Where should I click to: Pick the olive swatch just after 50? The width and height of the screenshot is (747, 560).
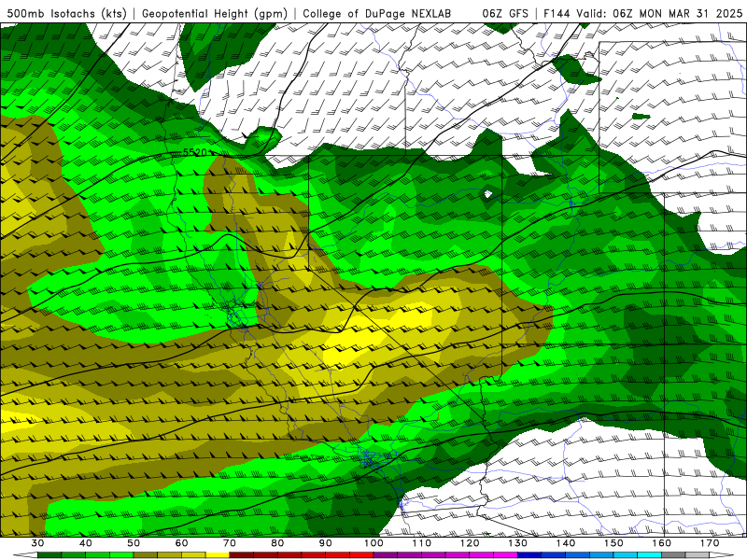pos(146,555)
